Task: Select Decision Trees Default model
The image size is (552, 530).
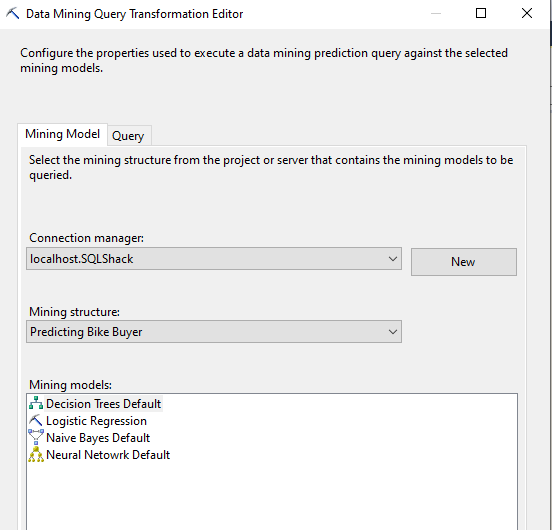Action: (x=104, y=404)
